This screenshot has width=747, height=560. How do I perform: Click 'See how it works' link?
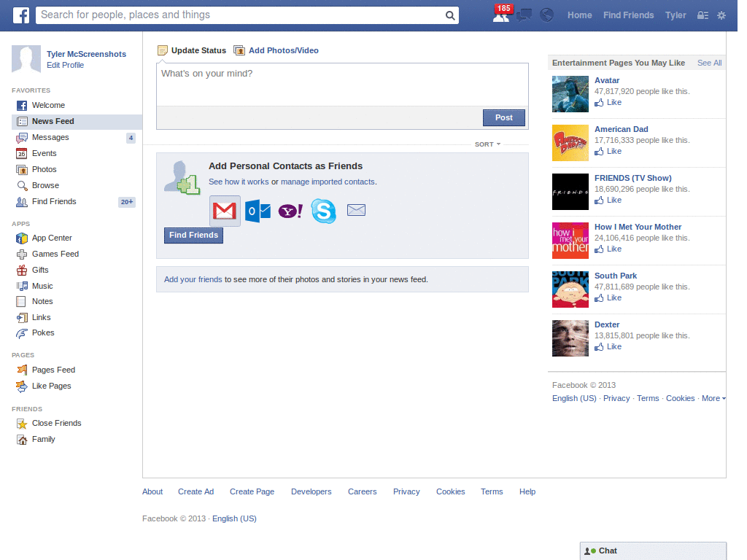coord(239,182)
